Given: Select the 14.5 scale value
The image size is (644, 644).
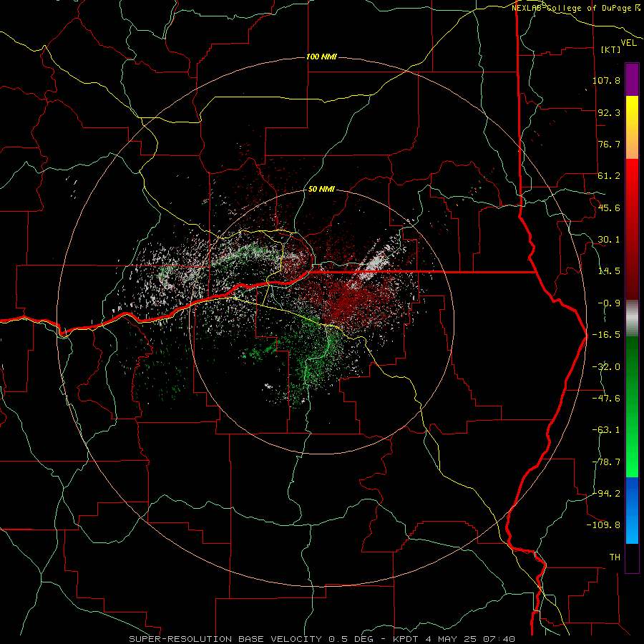Looking at the screenshot, I should click(609, 271).
